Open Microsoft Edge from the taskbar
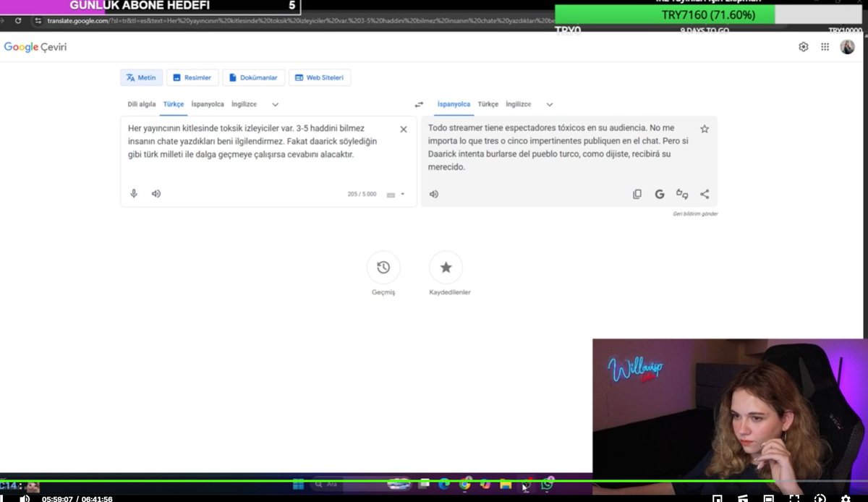The height and width of the screenshot is (502, 868). click(x=444, y=484)
